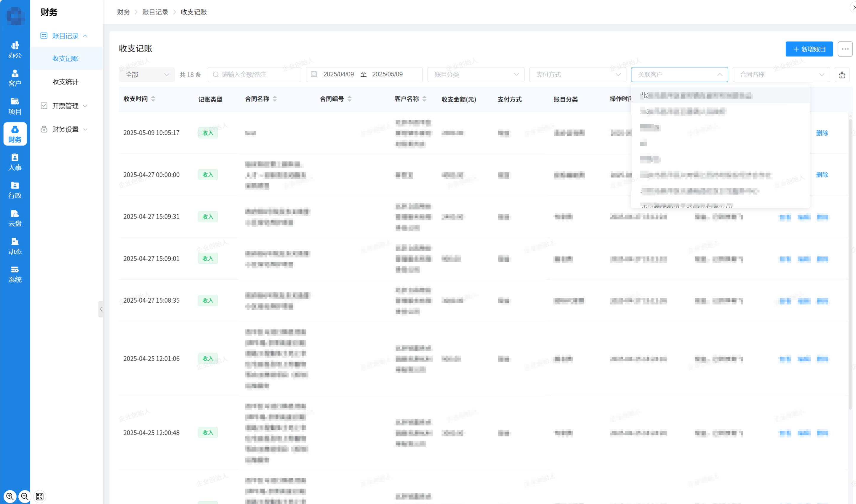Open the more options ellipsis button

845,49
